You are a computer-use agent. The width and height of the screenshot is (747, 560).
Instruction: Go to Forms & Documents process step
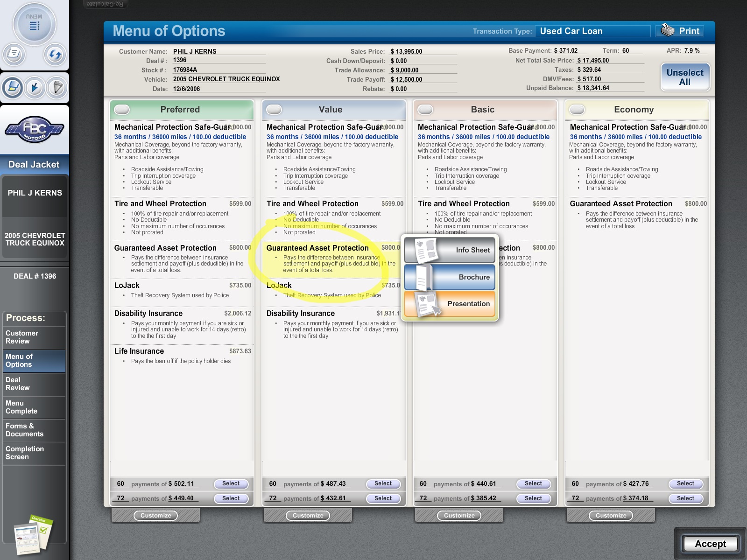[x=34, y=430]
